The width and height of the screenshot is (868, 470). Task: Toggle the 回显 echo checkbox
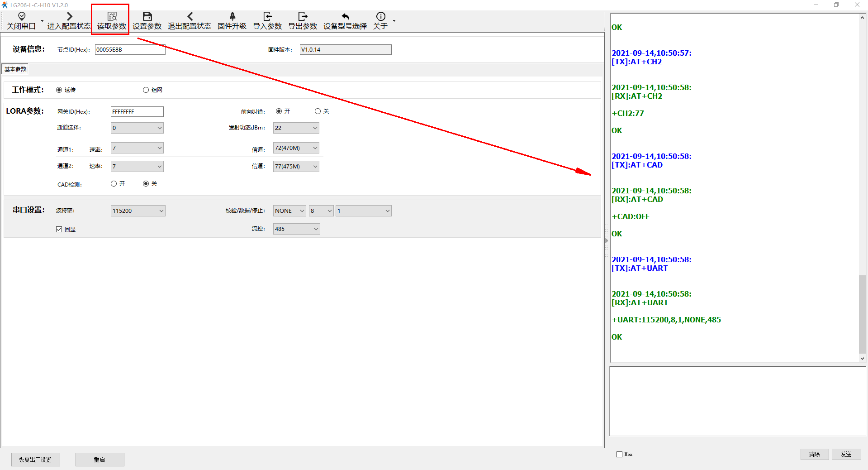tap(59, 230)
